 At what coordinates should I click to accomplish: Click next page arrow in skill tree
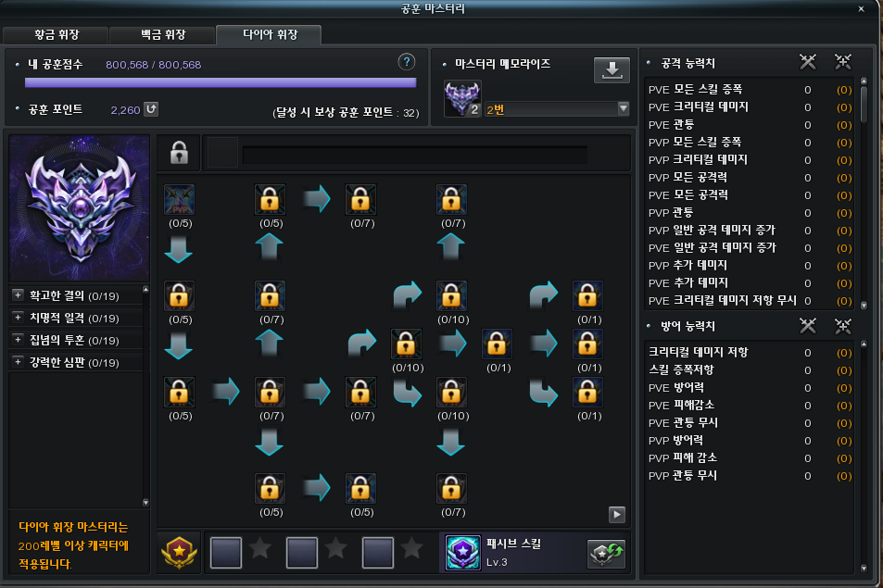pyautogui.click(x=617, y=514)
